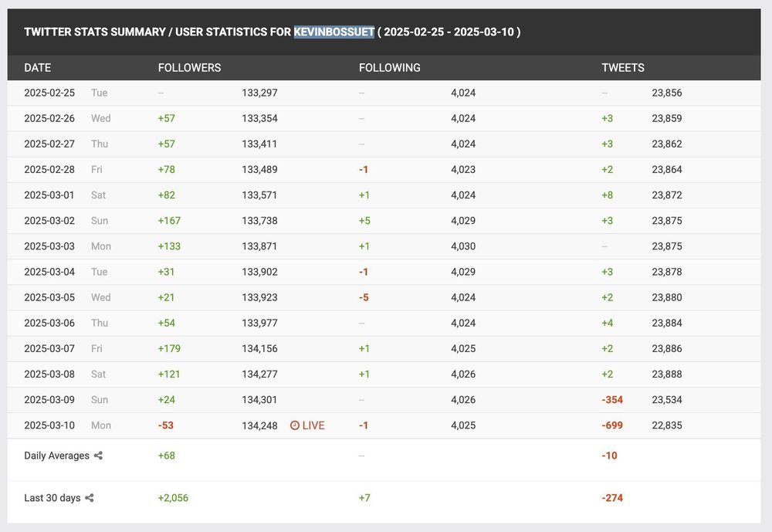Image resolution: width=772 pixels, height=532 pixels.
Task: Click the 2025-03-02 date cell
Action: click(x=49, y=221)
